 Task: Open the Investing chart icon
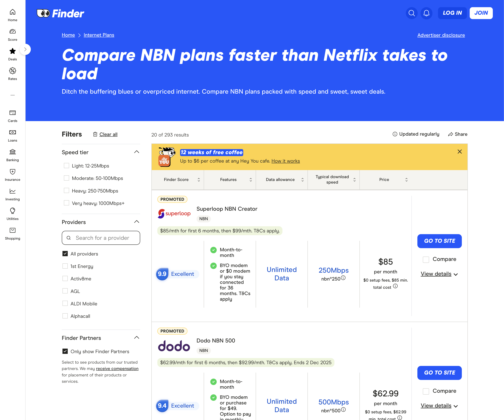(x=12, y=191)
